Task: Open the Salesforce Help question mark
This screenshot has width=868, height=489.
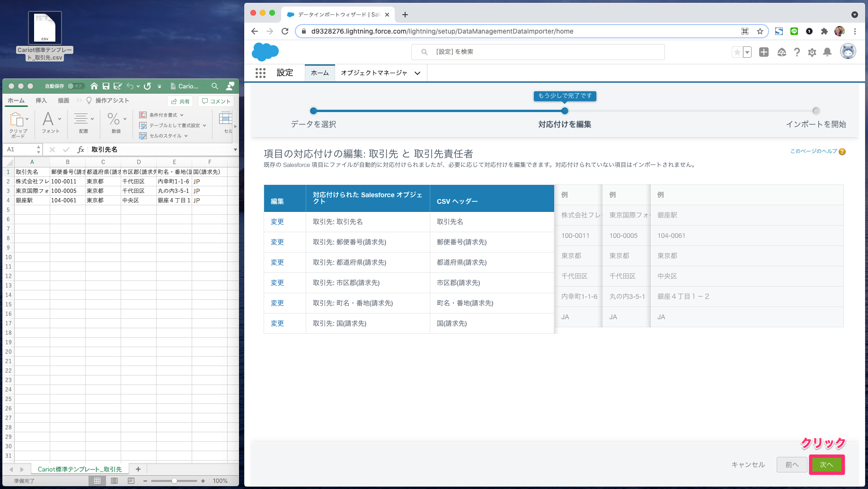Action: tap(797, 52)
